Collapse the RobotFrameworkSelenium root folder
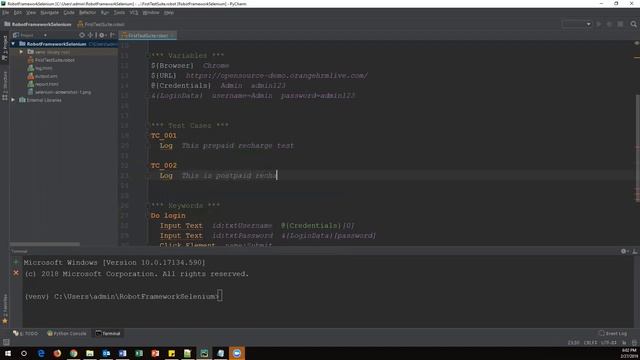Screen dimensions: 640x360 (13, 44)
